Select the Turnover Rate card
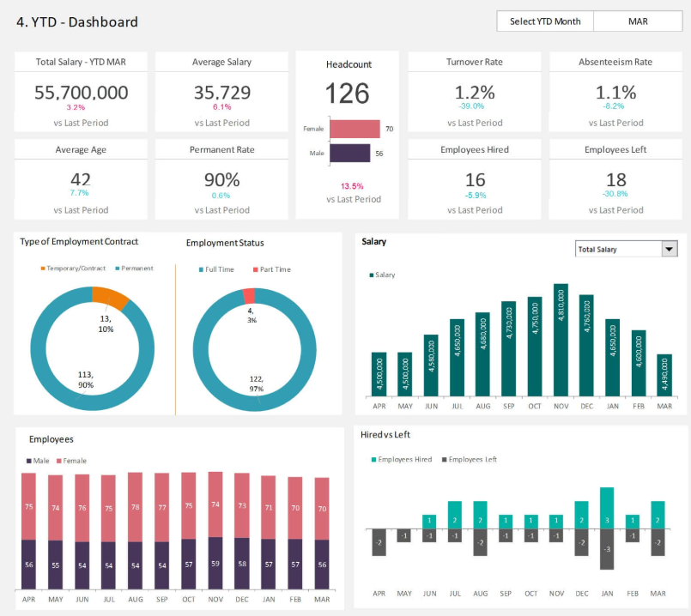 475,92
